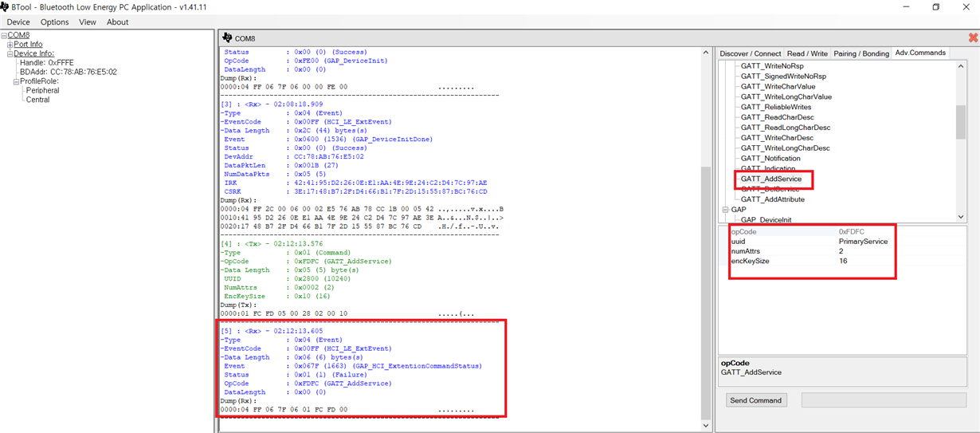Click the GAP_DeviceInitDone event line
Viewport: 980px width, 433px height.
(328, 140)
